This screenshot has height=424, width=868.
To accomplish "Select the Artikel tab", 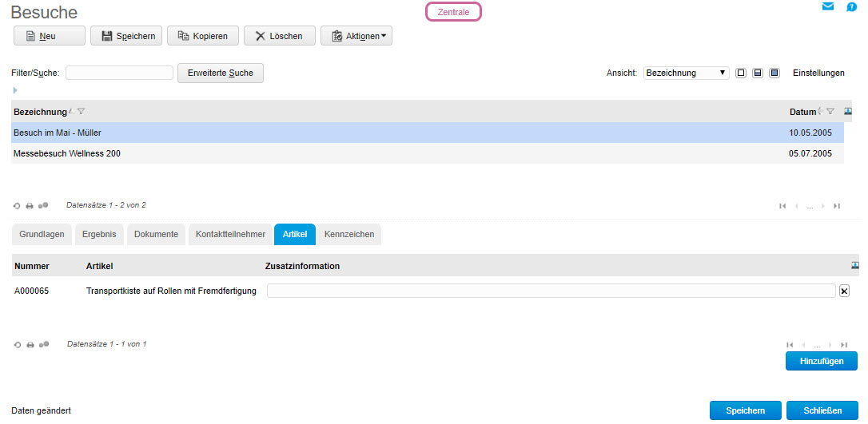I will point(295,235).
